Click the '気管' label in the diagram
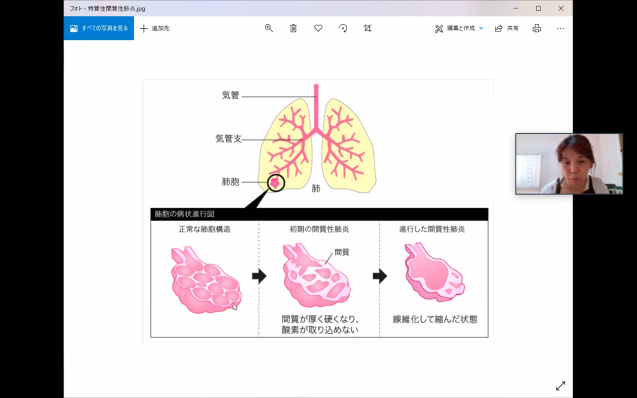This screenshot has height=398, width=637. [x=230, y=95]
